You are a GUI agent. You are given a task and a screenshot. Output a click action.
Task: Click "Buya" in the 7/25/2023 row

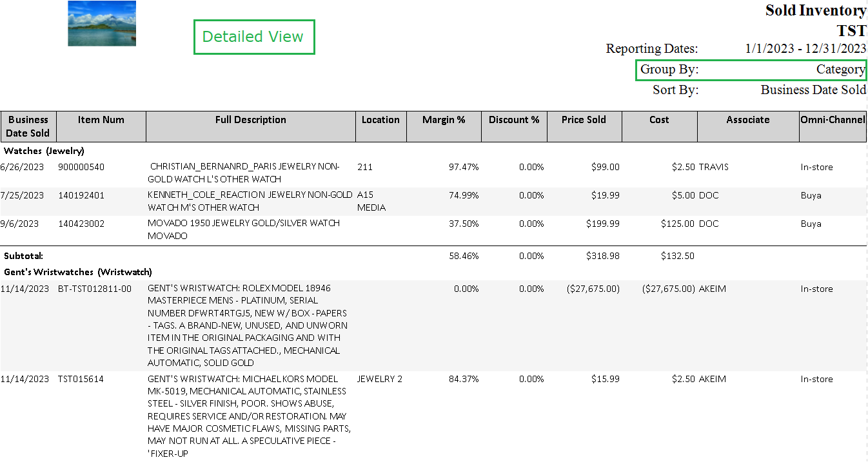tap(811, 195)
